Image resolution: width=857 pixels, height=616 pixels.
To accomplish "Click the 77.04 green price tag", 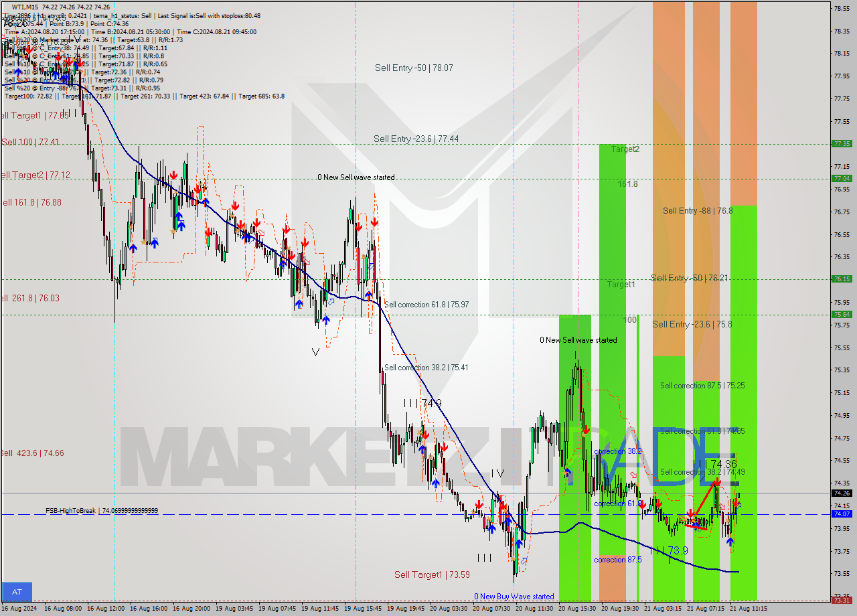I will point(842,178).
